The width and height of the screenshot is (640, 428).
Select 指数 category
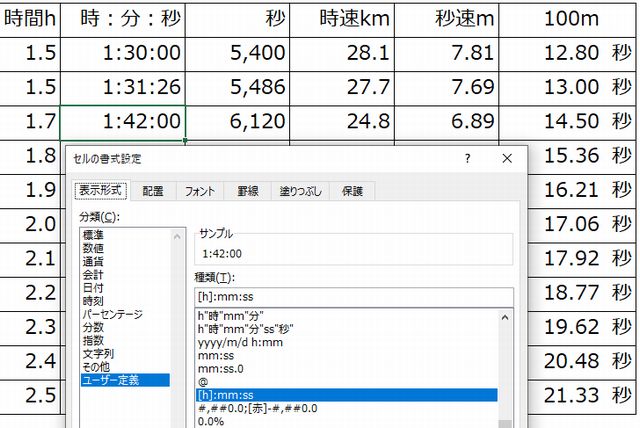pyautogui.click(x=125, y=340)
